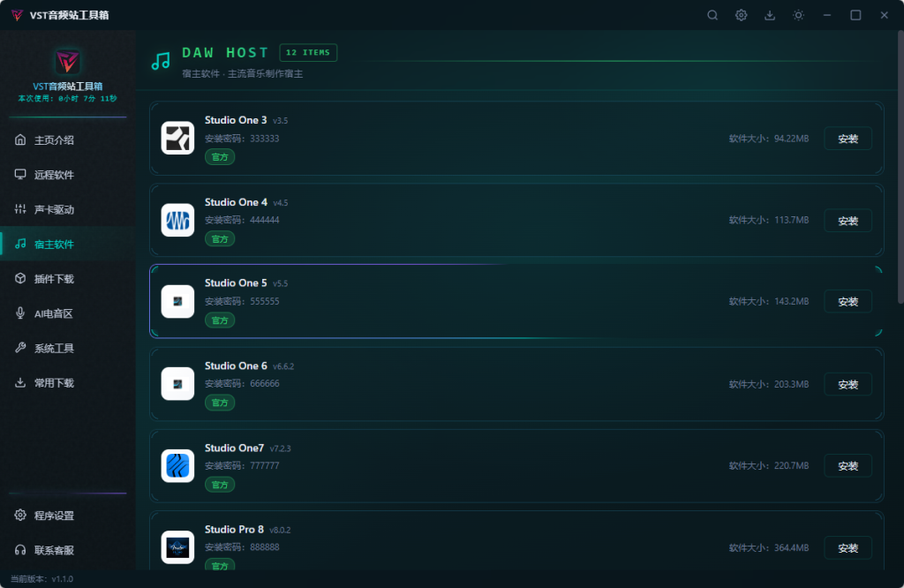
Task: Select install password 333333 text
Action: [265, 139]
